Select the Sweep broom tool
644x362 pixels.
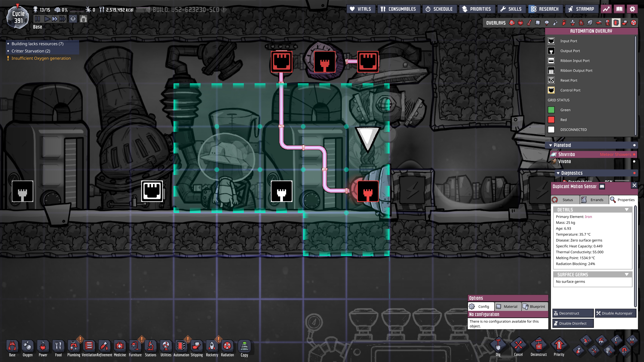[601, 340]
